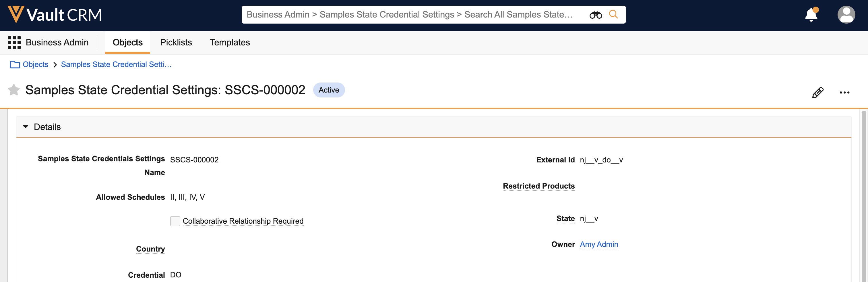
Task: Click the orange magnifier search icon
Action: pyautogui.click(x=613, y=14)
